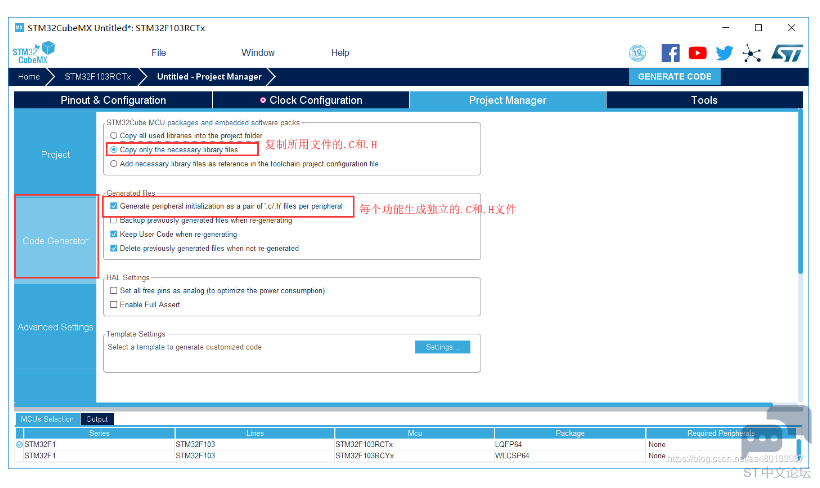The image size is (820, 488).
Task: Go to STM32F103RCTx breadcrumb
Action: tap(98, 76)
